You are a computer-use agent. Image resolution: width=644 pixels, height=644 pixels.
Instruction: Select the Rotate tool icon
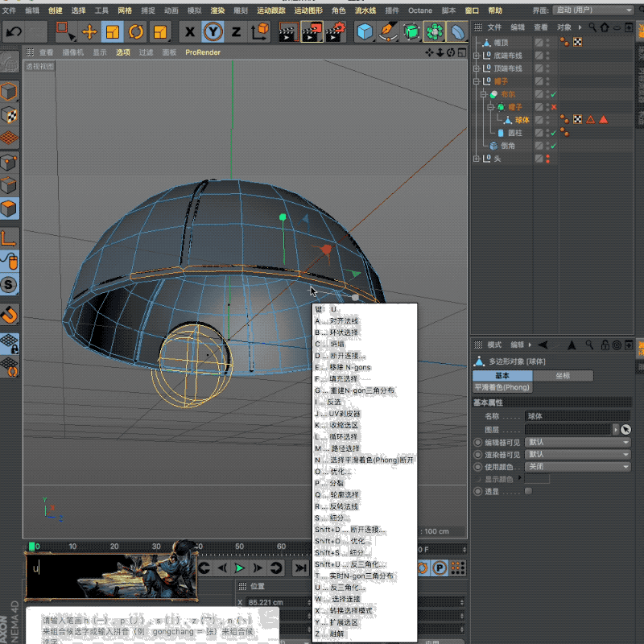tap(136, 32)
